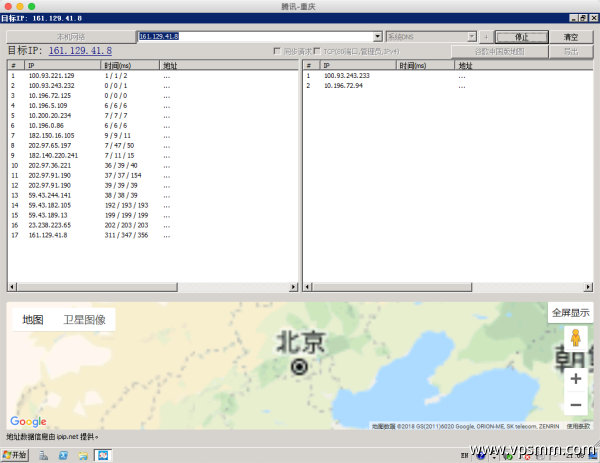Click the macOS yellow minimize window button
Viewport: 600px width, 463px height.
(20, 6)
